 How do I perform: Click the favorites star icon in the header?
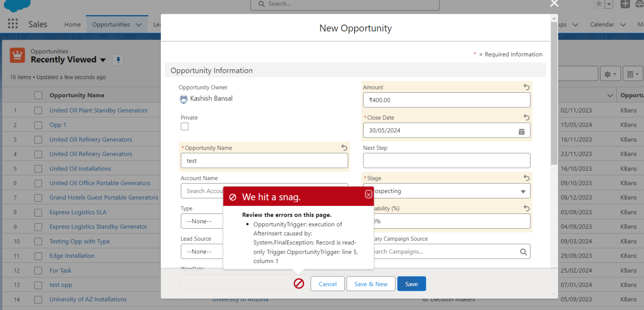pyautogui.click(x=600, y=4)
